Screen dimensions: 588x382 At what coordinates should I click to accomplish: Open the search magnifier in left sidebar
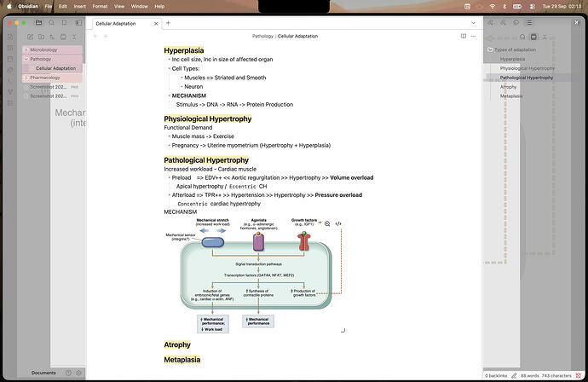point(51,22)
